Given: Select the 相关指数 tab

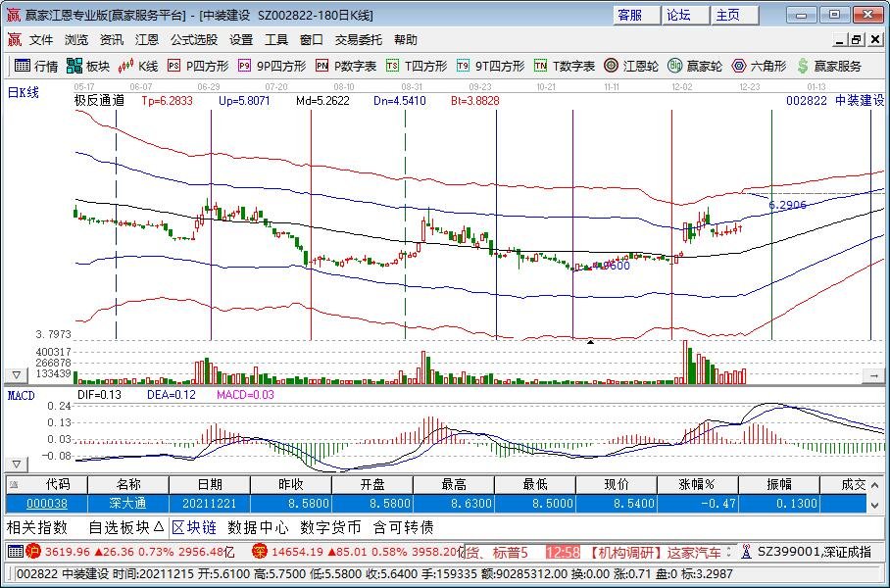Looking at the screenshot, I should tap(37, 527).
